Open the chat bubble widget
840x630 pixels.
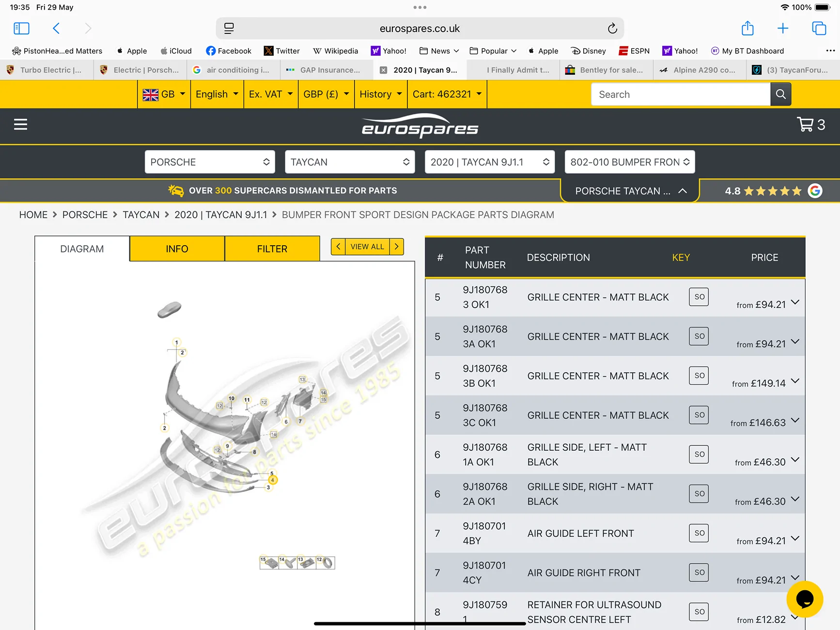pos(805,599)
